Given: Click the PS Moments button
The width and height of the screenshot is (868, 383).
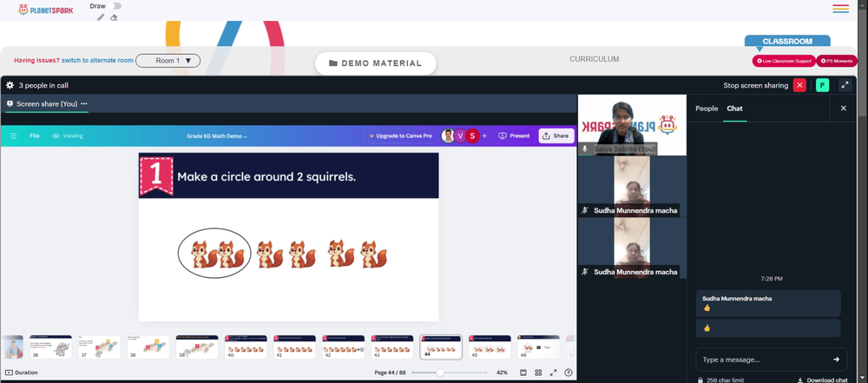Looking at the screenshot, I should coord(837,61).
